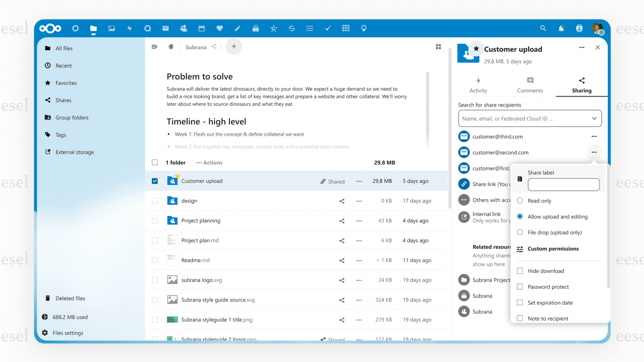The width and height of the screenshot is (644, 362).
Task: Open the Tasks checkmark app
Action: 327,28
